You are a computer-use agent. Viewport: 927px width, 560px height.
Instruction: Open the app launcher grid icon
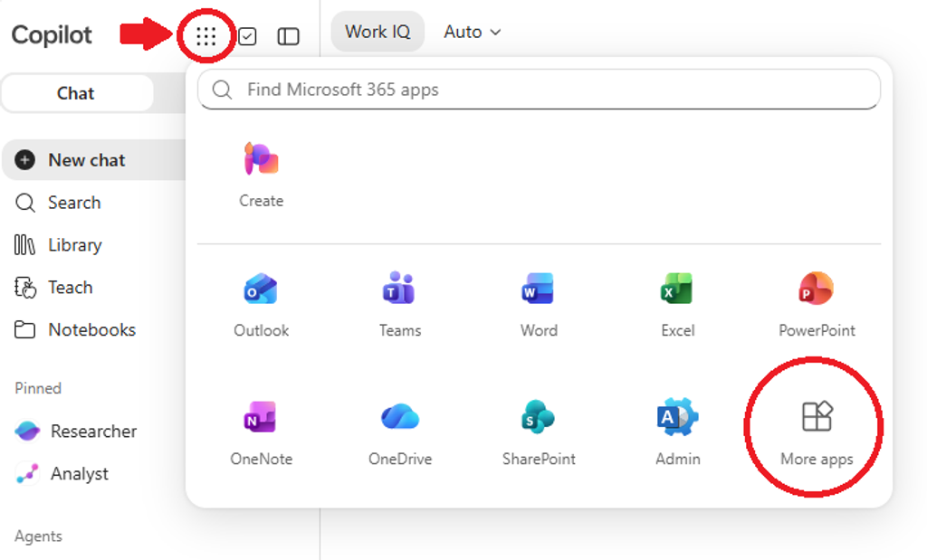[205, 36]
